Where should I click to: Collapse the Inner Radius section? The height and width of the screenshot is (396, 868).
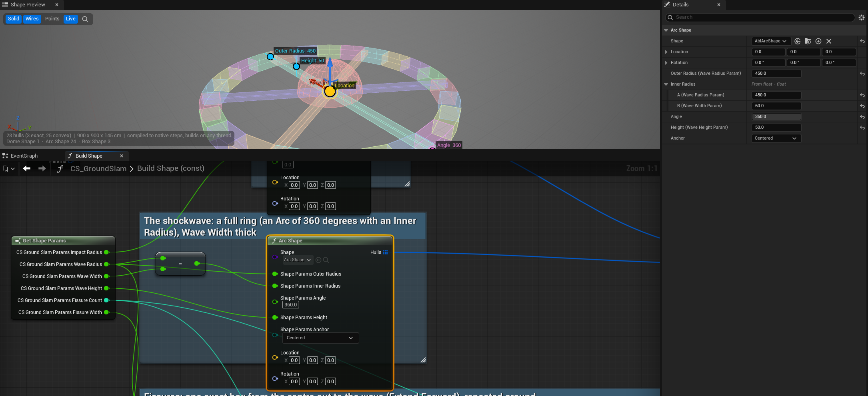click(666, 84)
